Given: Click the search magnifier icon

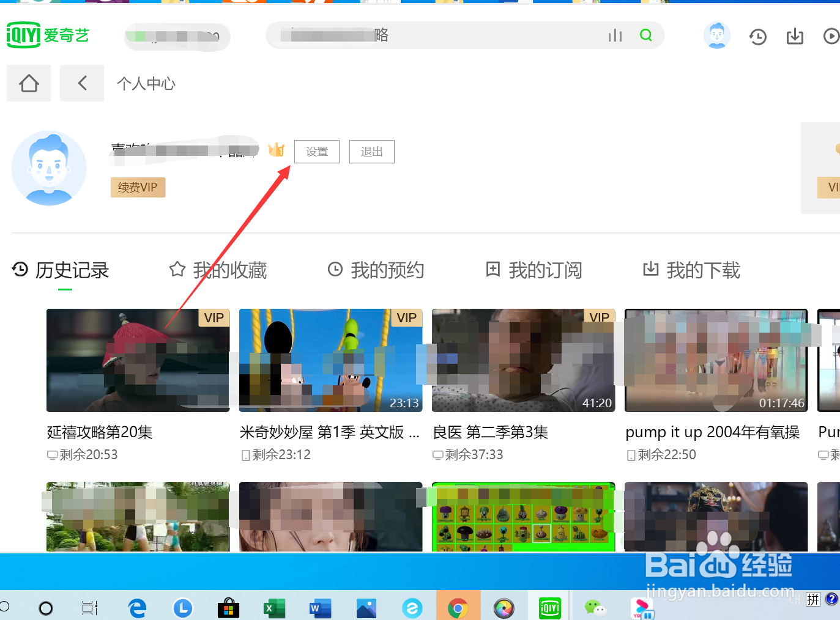Looking at the screenshot, I should 645,35.
